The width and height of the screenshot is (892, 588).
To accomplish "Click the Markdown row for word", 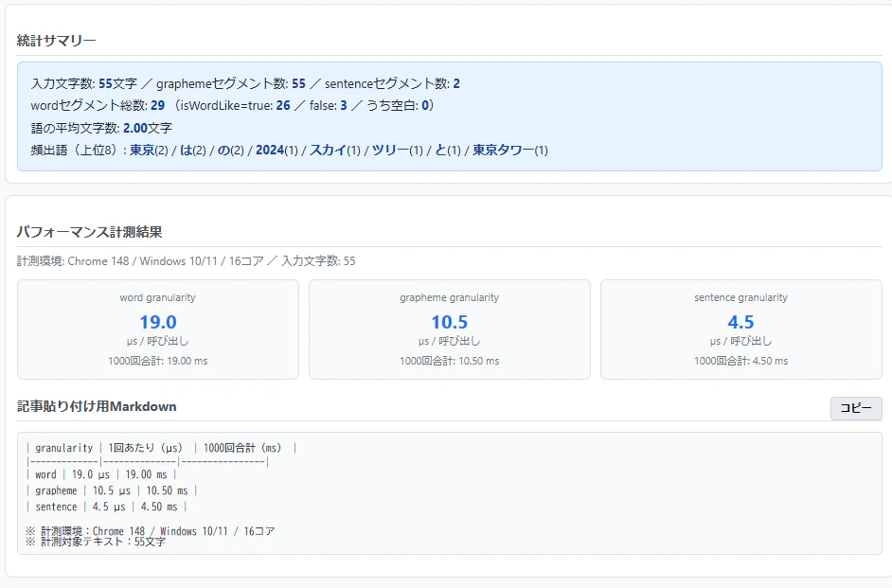I will [101, 474].
